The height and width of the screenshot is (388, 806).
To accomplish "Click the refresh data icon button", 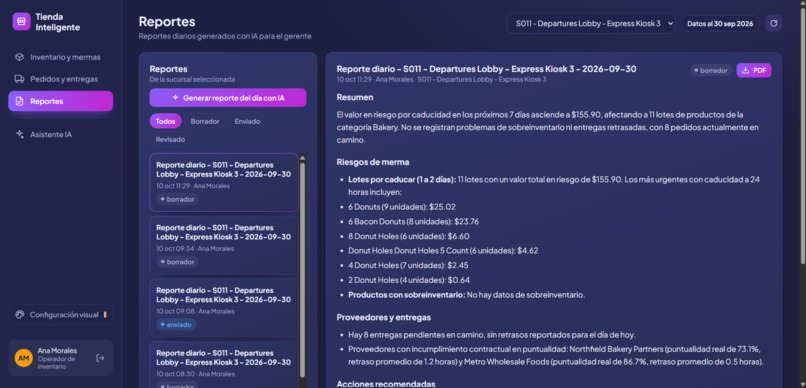I will (774, 24).
